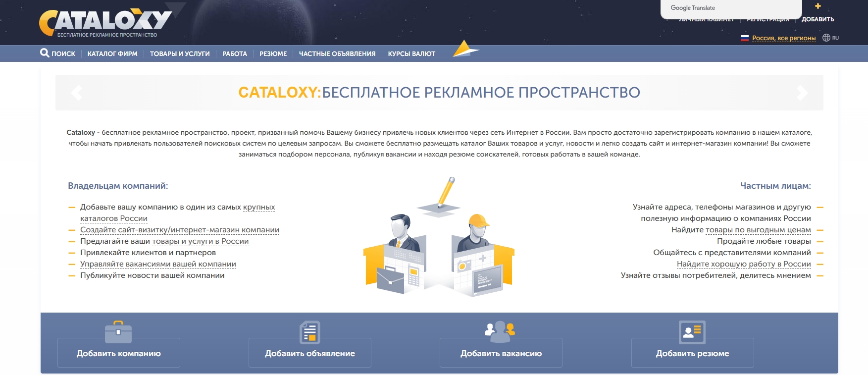Click text Публикуйте новости вашей компании

click(153, 275)
